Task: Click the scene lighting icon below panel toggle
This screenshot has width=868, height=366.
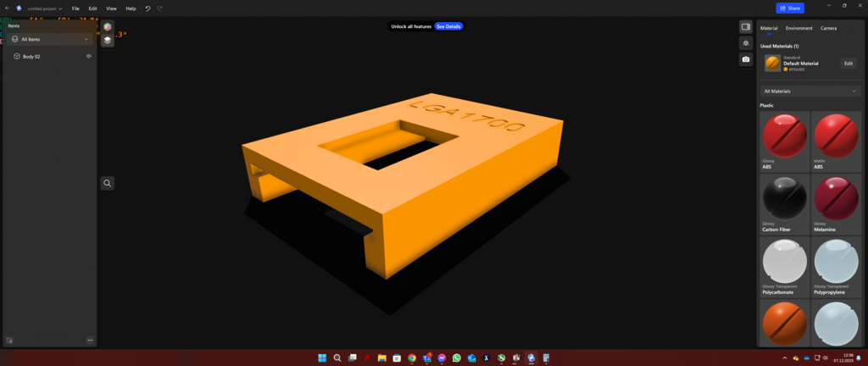Action: [746, 42]
